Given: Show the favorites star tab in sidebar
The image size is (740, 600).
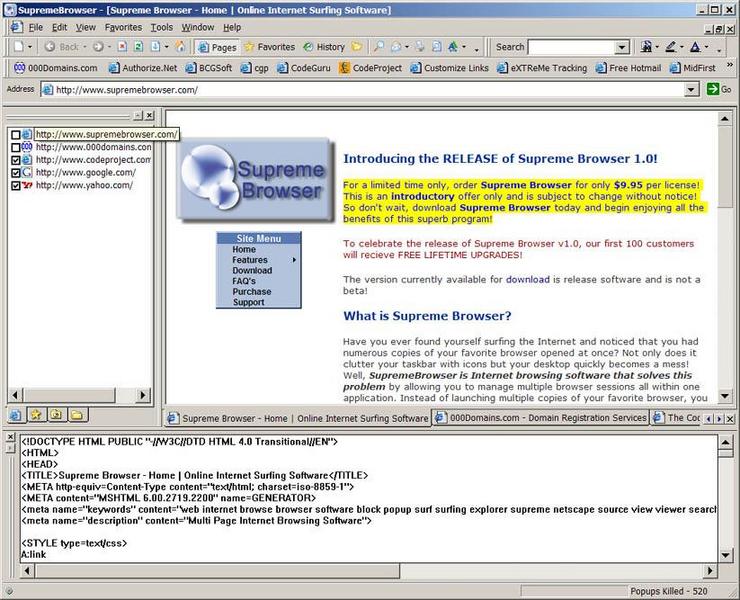Looking at the screenshot, I should click(x=36, y=415).
